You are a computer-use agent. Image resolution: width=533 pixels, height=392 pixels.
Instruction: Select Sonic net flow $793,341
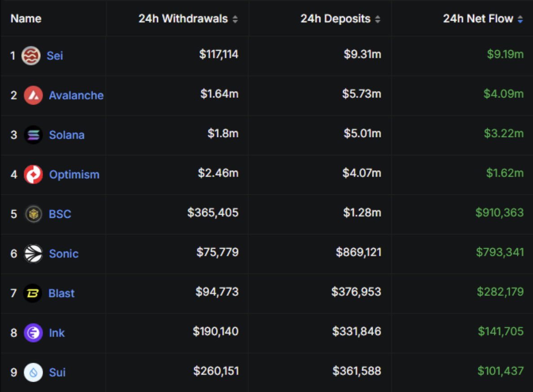pos(500,252)
